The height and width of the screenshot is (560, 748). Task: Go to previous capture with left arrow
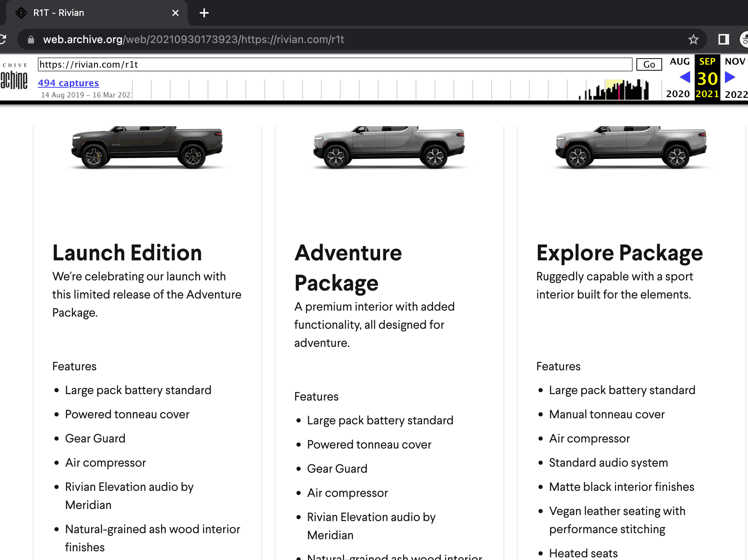tap(685, 77)
